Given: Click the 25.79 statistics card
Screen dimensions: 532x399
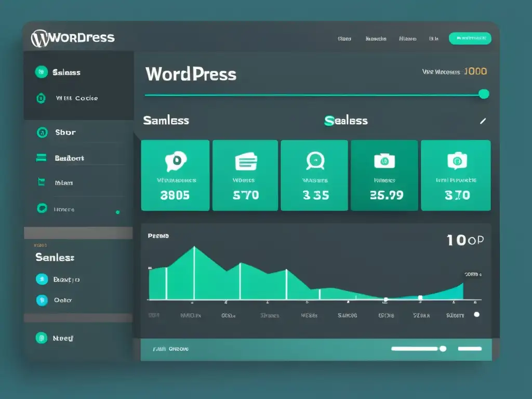Looking at the screenshot, I should (x=384, y=176).
